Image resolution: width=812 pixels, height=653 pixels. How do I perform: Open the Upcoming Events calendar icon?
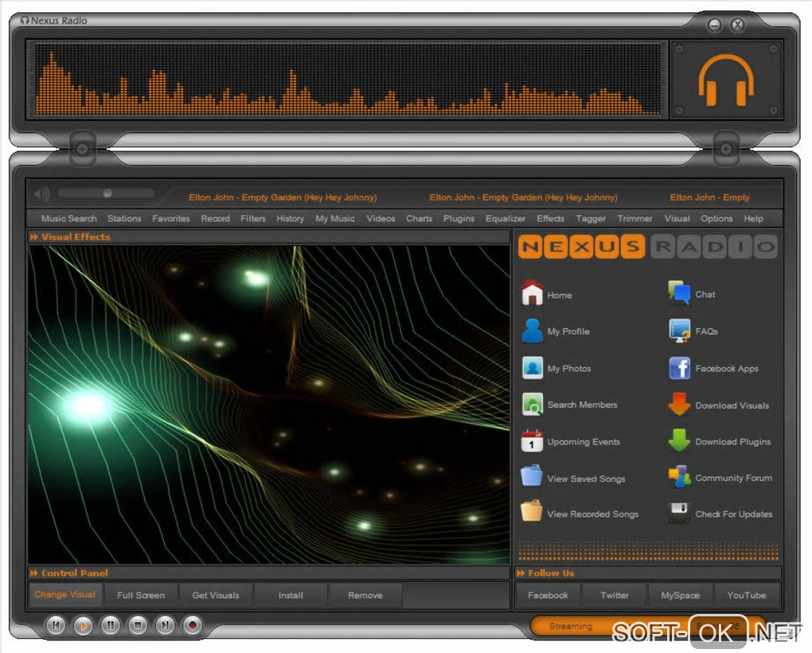(x=532, y=441)
